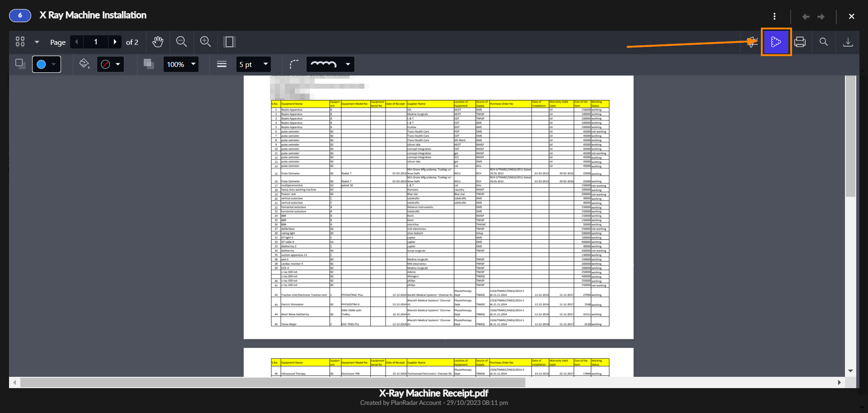Click the page number field showing 1
The height and width of the screenshot is (413, 868).
pyautogui.click(x=95, y=42)
